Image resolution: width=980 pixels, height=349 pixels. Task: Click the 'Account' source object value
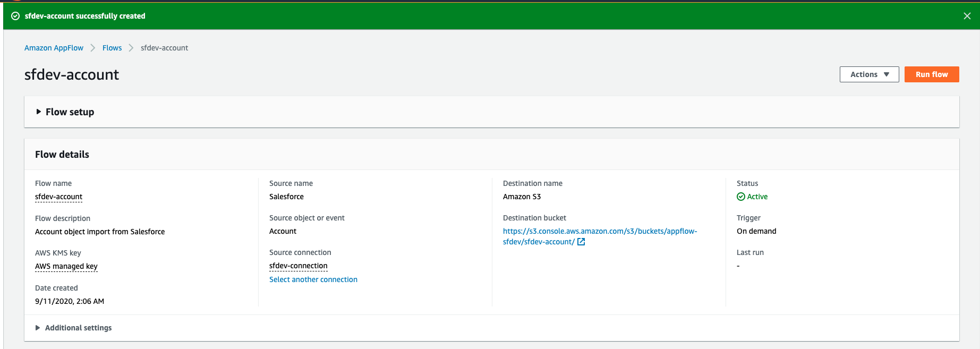pos(283,231)
